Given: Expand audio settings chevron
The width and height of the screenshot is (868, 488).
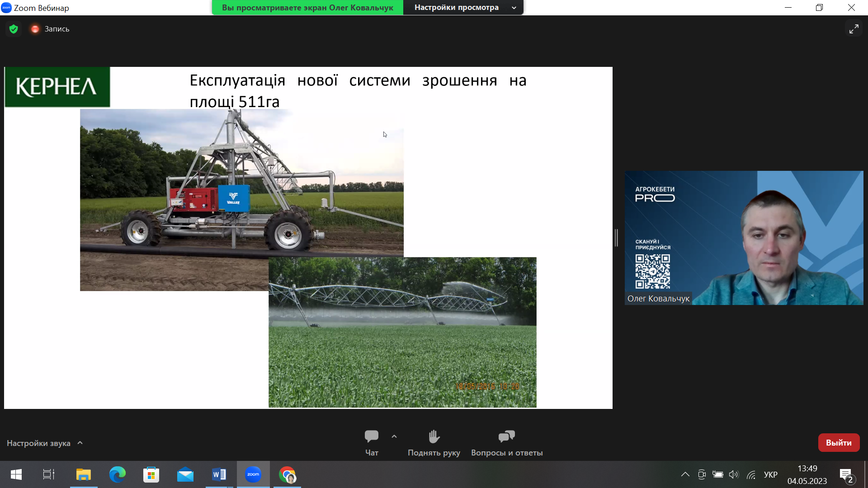Looking at the screenshot, I should point(80,443).
